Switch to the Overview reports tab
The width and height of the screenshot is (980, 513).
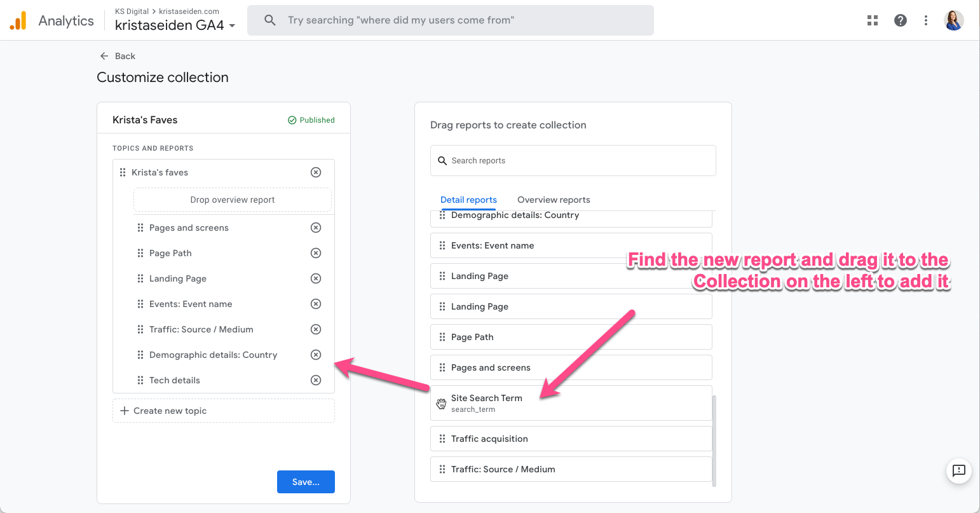(554, 200)
